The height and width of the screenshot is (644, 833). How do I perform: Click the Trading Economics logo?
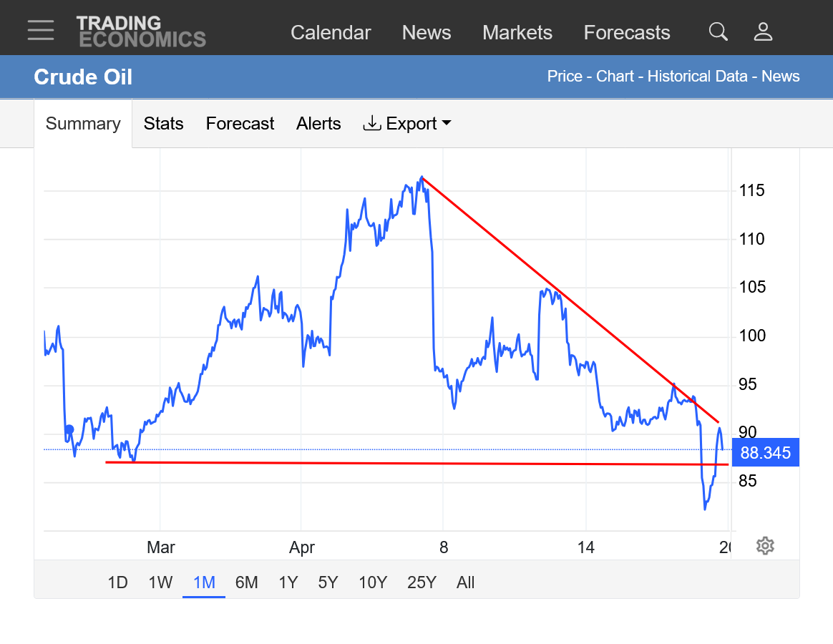point(141,31)
